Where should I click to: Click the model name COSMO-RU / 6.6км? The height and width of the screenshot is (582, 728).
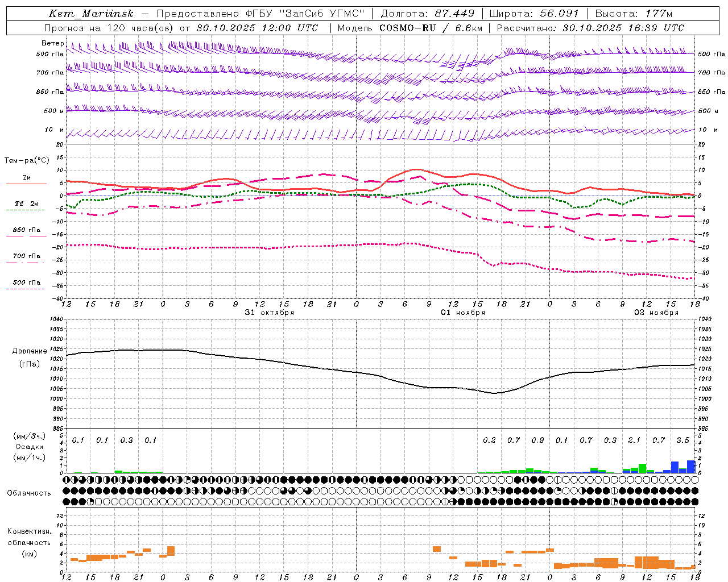pos(431,28)
